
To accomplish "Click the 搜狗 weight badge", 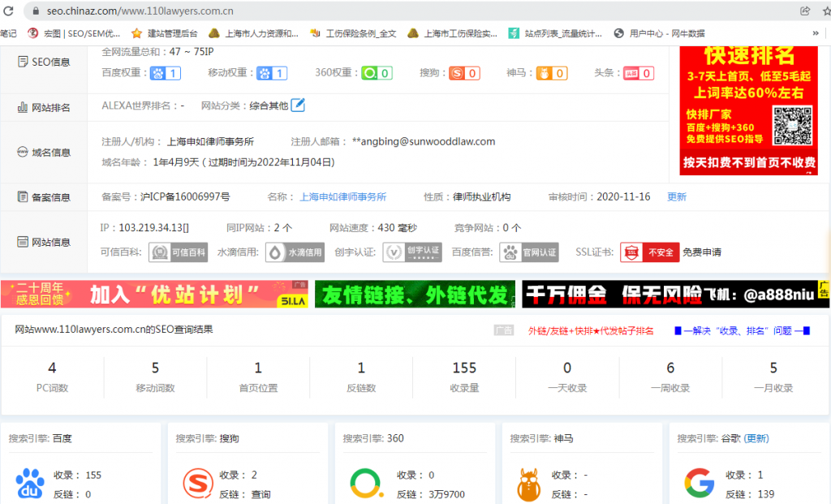I will tap(465, 73).
